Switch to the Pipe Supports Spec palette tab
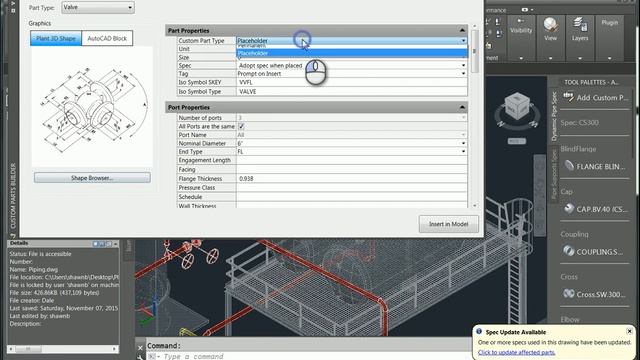 click(554, 174)
